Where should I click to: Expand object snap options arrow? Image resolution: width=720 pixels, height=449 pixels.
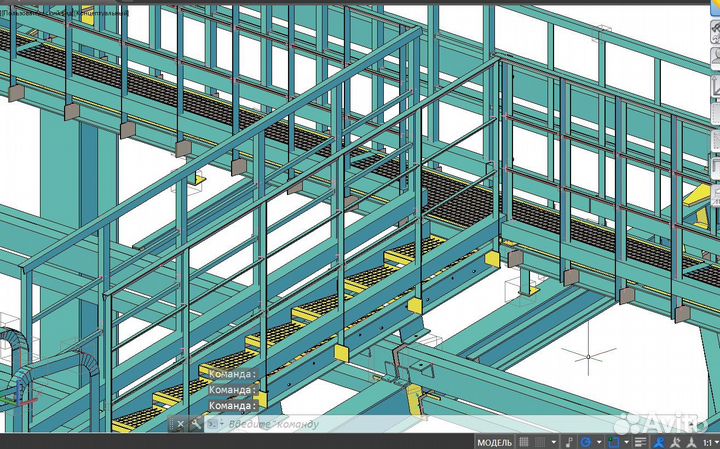tap(625, 442)
